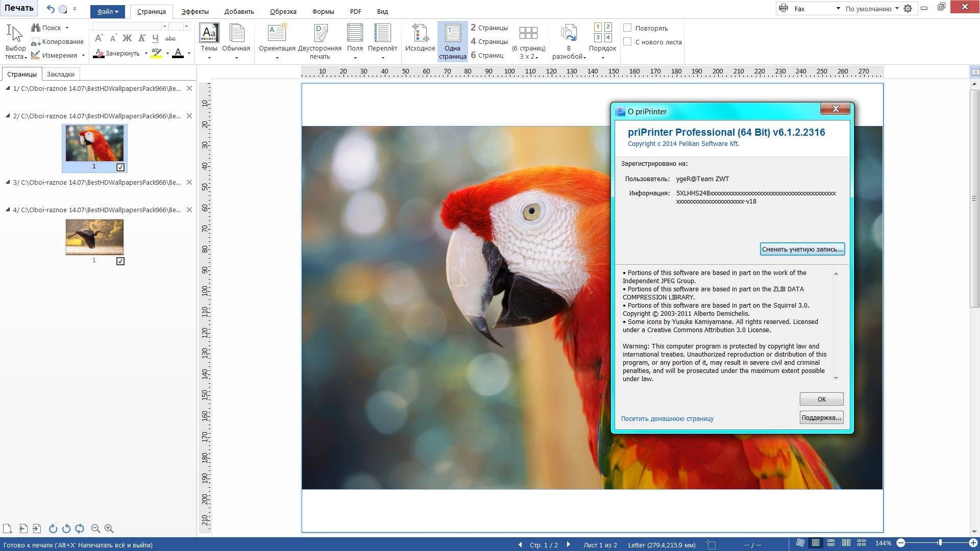Open the Порядок page order dropdown

click(x=602, y=42)
